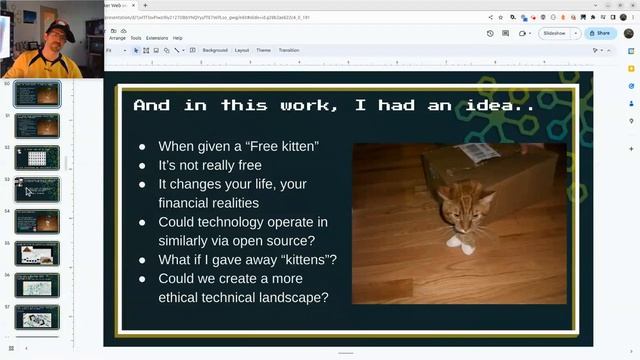640x360 pixels.
Task: Select slide 56 thumbnail
Action: tap(37, 285)
